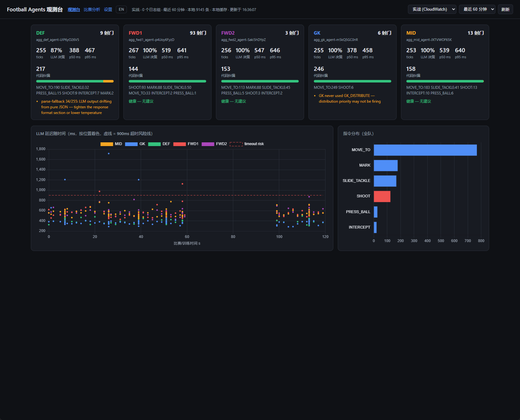
Task: Toggle GK legend swatch in latency chart
Action: (x=131, y=144)
